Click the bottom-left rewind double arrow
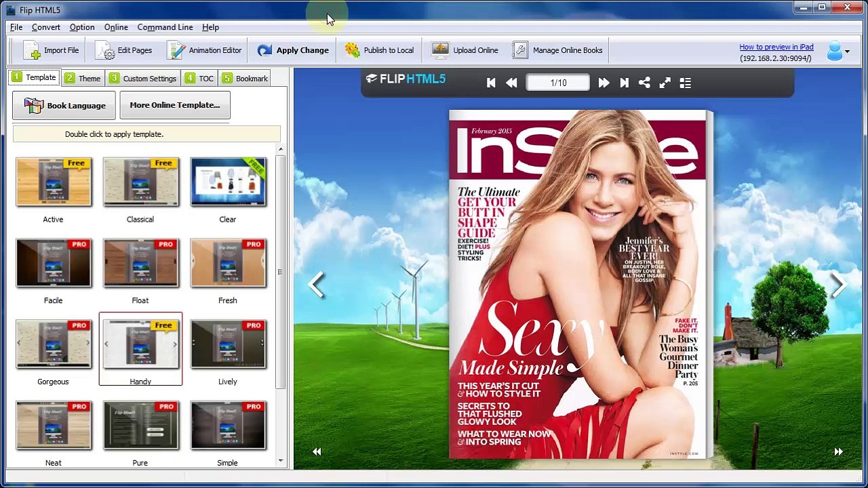 (317, 451)
